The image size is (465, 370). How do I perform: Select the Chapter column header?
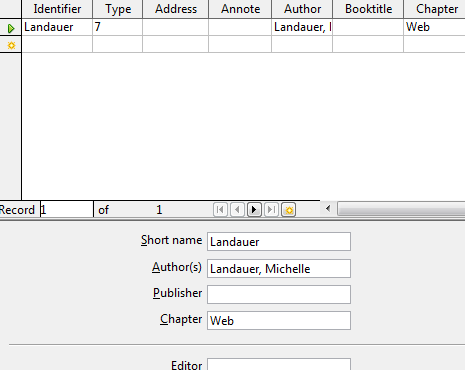(x=435, y=9)
